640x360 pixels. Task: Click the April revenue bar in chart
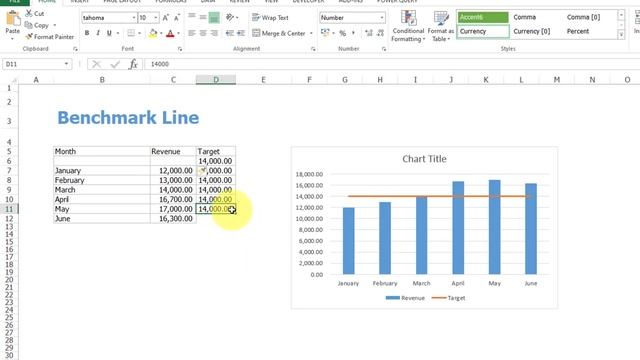458,228
